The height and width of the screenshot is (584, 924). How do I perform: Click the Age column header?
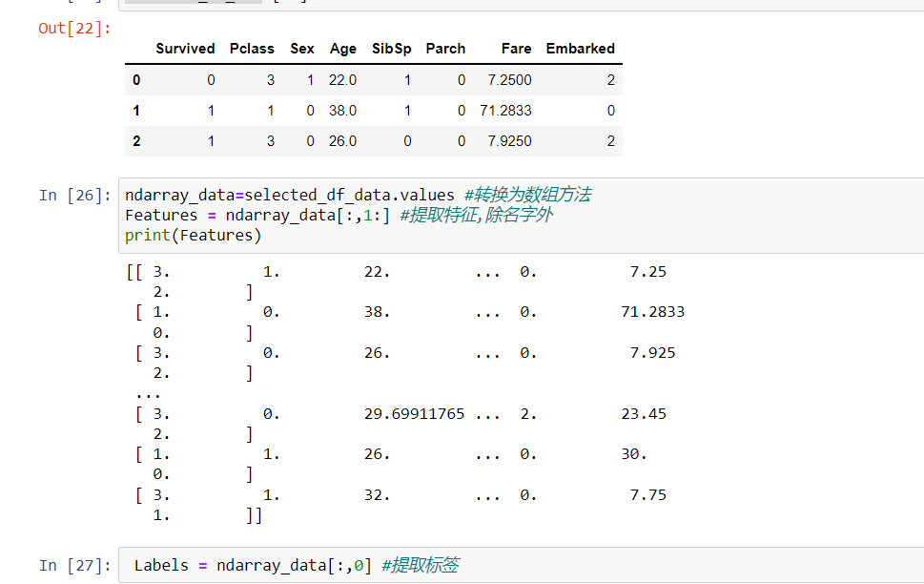[x=343, y=49]
